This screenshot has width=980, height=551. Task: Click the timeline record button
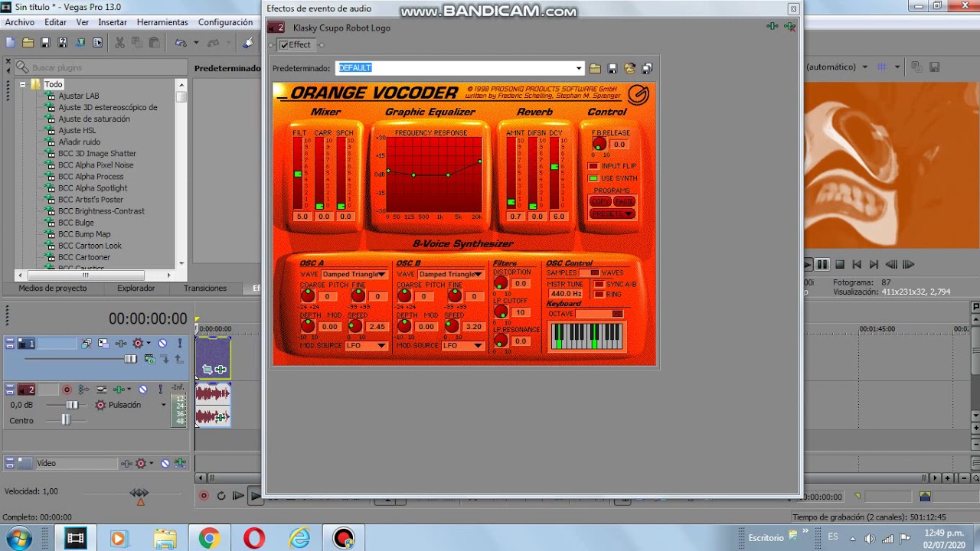pyautogui.click(x=204, y=496)
